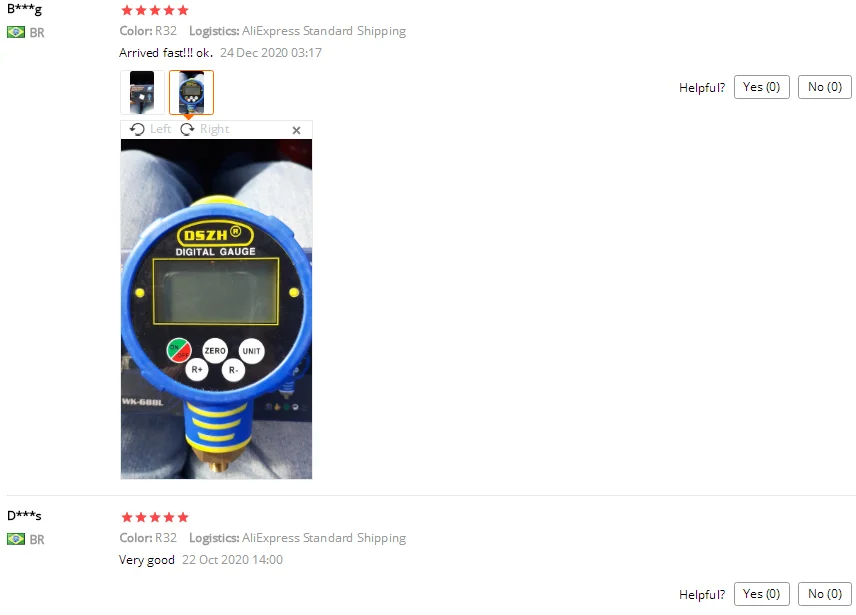Open the first review photo thumbnail
Image resolution: width=856 pixels, height=615 pixels.
tap(142, 92)
